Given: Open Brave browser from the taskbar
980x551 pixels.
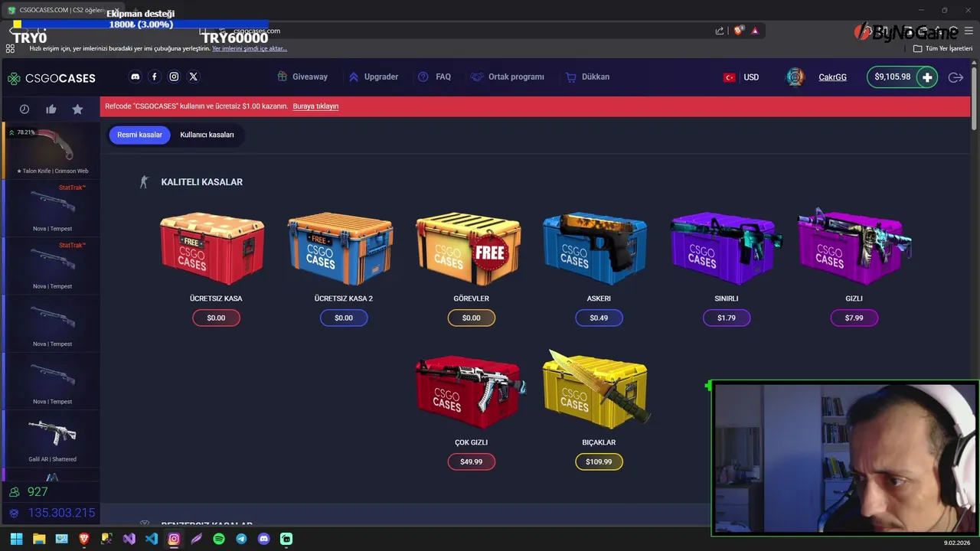Looking at the screenshot, I should [x=84, y=539].
